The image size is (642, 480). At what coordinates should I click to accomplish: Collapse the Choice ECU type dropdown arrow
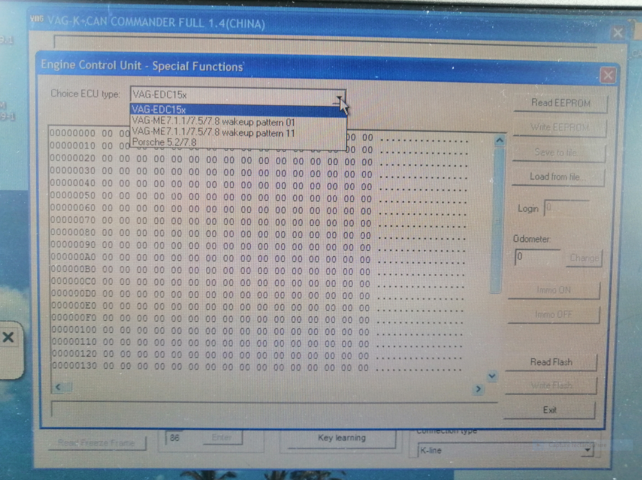pyautogui.click(x=339, y=98)
